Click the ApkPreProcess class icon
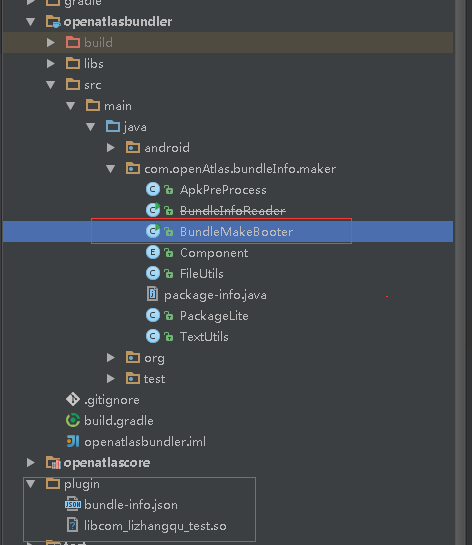Image resolution: width=472 pixels, height=545 pixels. (x=153, y=189)
